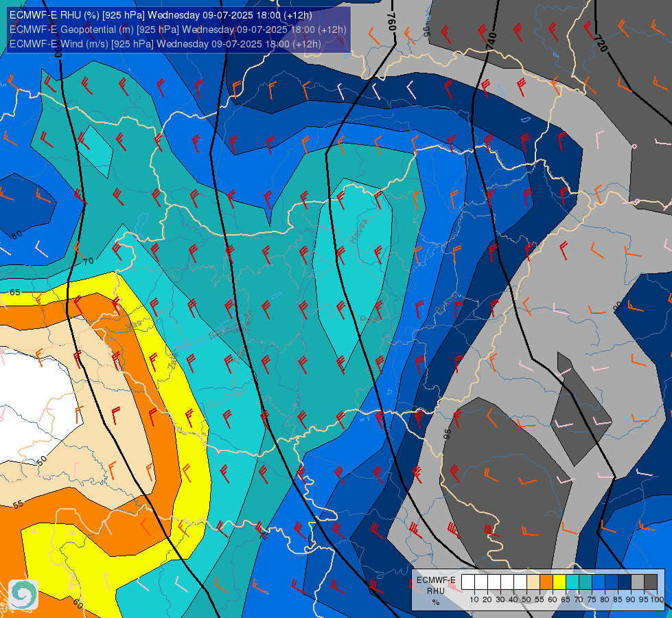
Task: Click the 50 contour label near white area
Action: pyautogui.click(x=42, y=461)
